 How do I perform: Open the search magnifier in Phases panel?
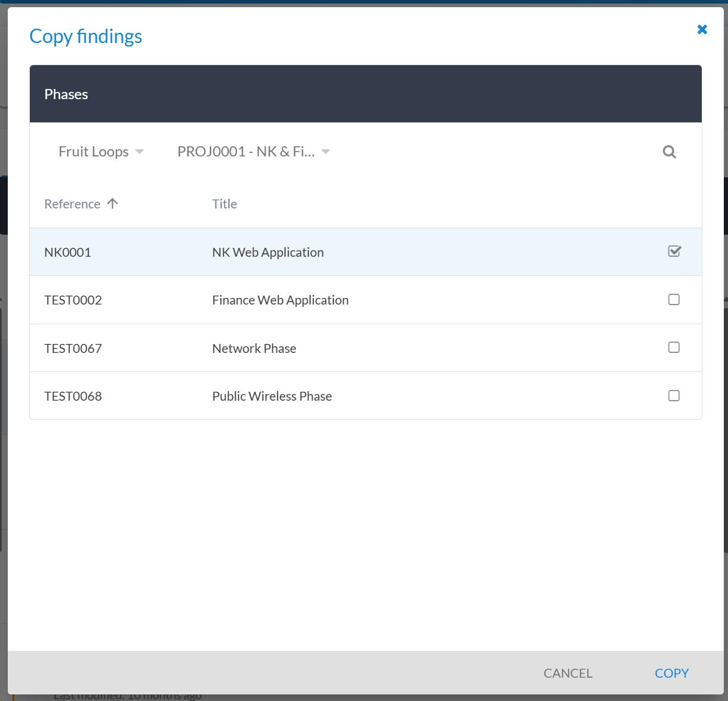point(669,152)
